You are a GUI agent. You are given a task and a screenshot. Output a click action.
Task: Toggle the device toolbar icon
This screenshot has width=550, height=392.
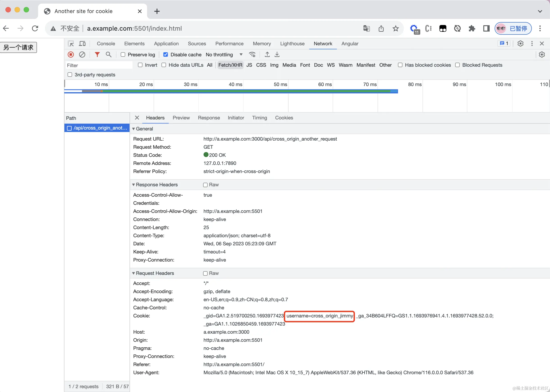[82, 44]
